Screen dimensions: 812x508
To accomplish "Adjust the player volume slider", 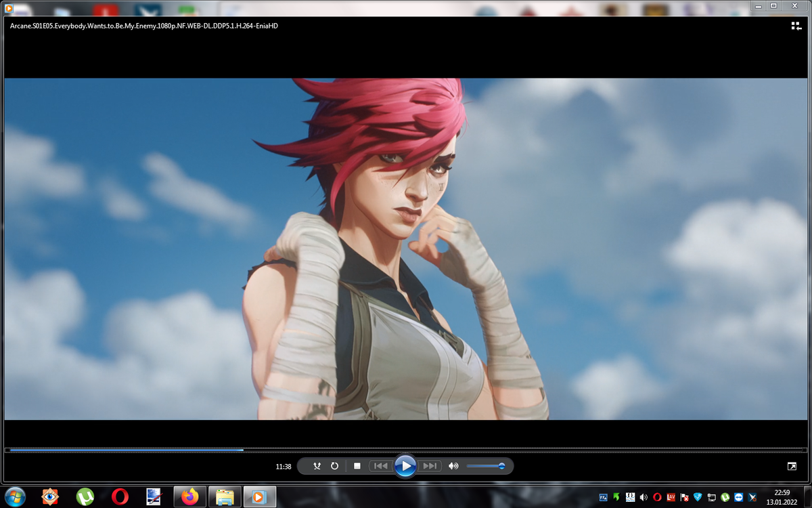I will [x=485, y=466].
